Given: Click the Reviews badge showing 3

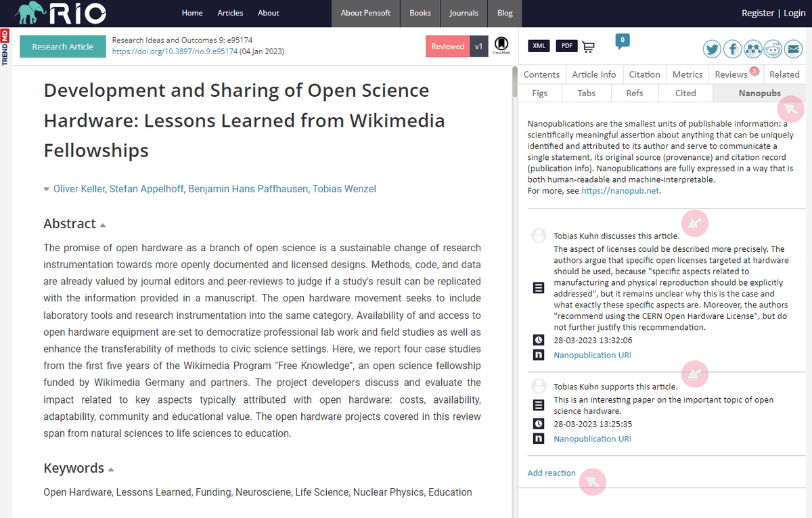Looking at the screenshot, I should point(754,70).
